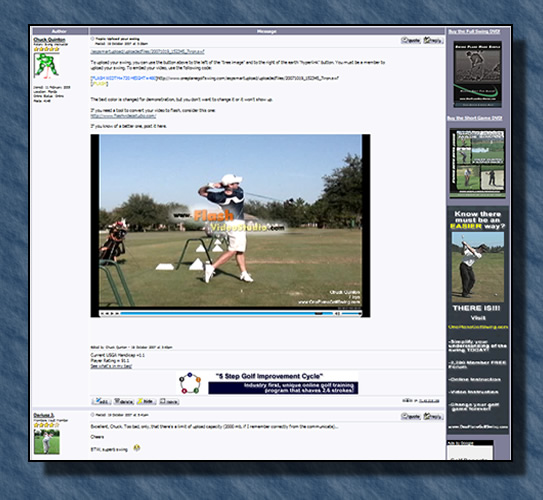Open the uploaded swf file link
543x500 pixels.
(147, 52)
